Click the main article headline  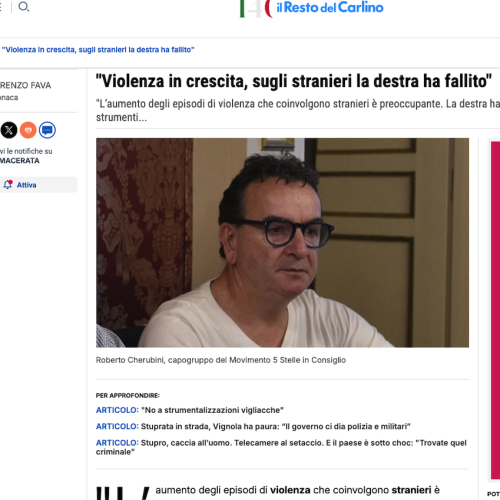[294, 81]
